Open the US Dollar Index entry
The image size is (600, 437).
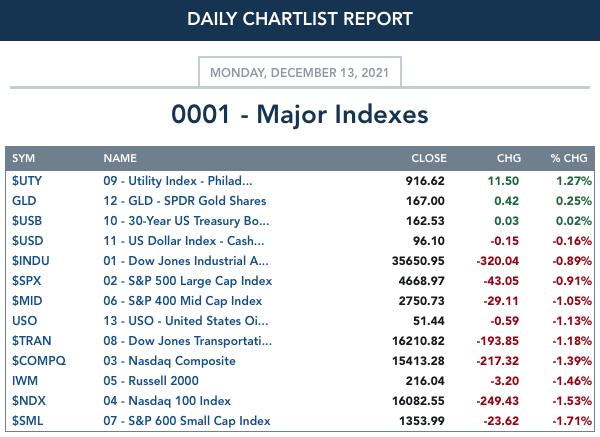[x=184, y=241]
